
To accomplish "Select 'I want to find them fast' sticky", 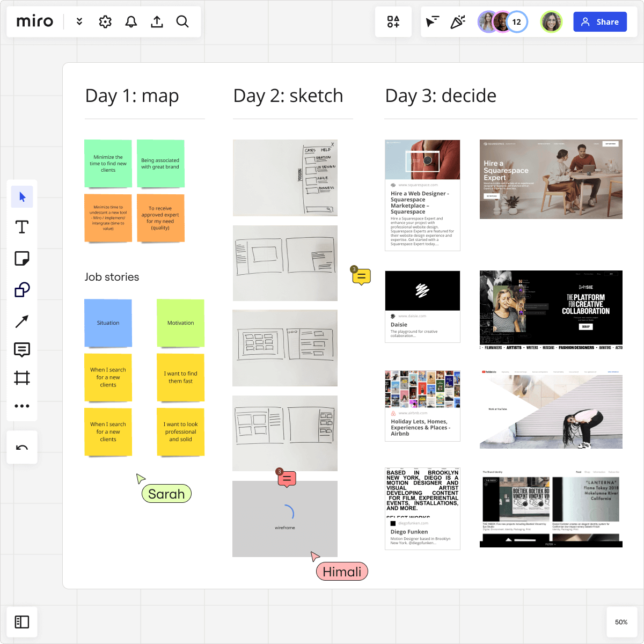I will 180,377.
